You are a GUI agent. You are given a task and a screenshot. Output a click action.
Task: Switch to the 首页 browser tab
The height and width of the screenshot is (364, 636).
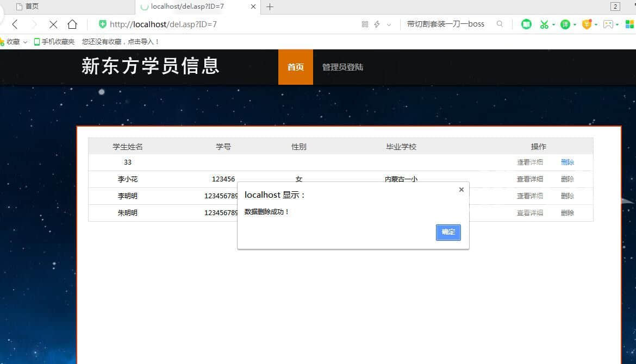pyautogui.click(x=32, y=7)
